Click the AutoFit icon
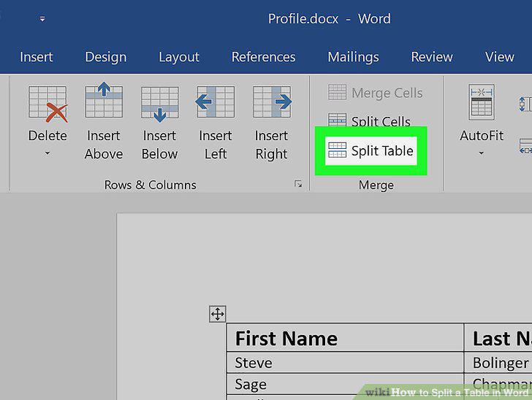This screenshot has height=400, width=532. coord(482,102)
